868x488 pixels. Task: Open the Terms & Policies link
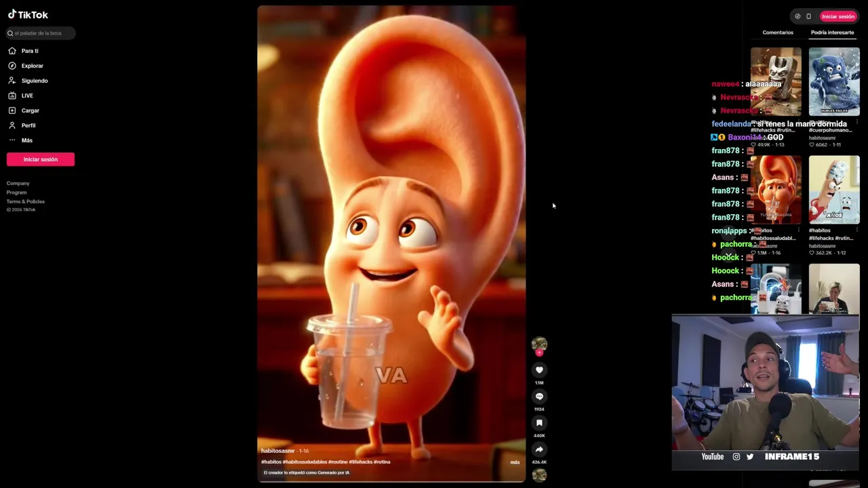(x=26, y=201)
